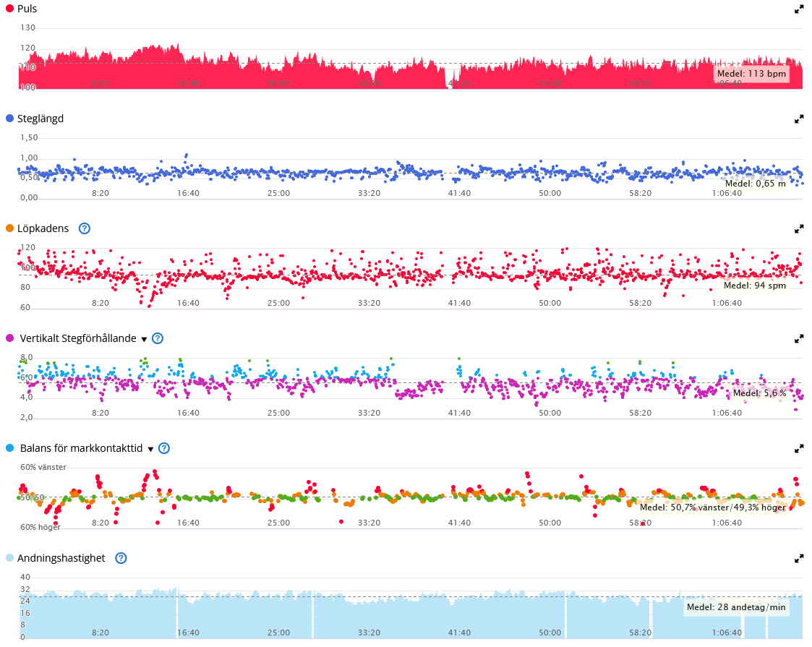Viewport: 812px width, 647px height.
Task: Expand the Puls chart to fullscreen
Action: coord(799,9)
